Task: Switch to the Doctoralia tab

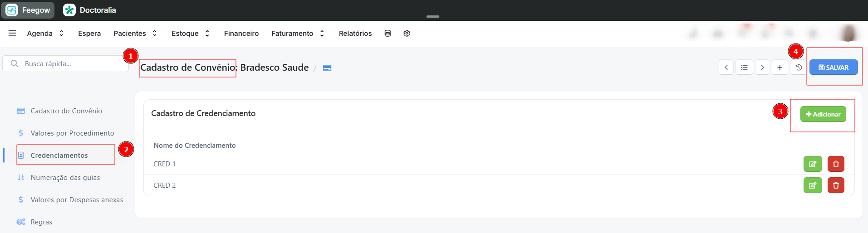Action: (x=90, y=10)
